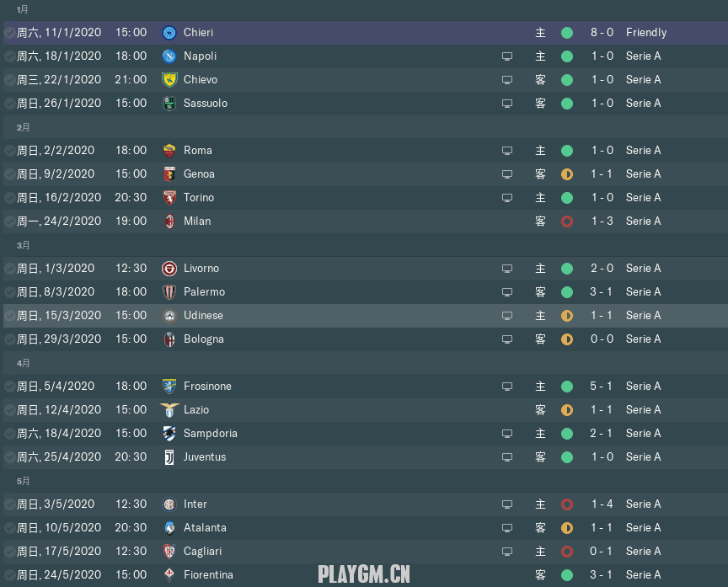Screen dimensions: 728x587
Task: Click the Napoli club badge
Action: (169, 56)
